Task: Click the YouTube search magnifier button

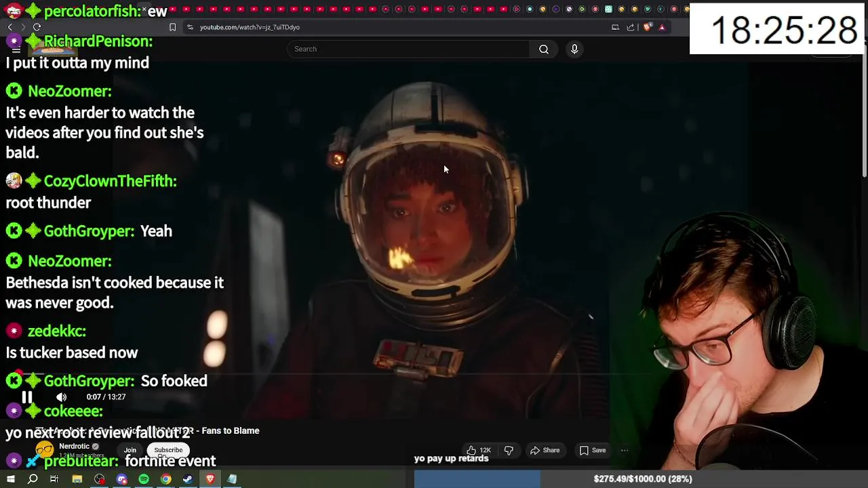Action: [x=544, y=49]
